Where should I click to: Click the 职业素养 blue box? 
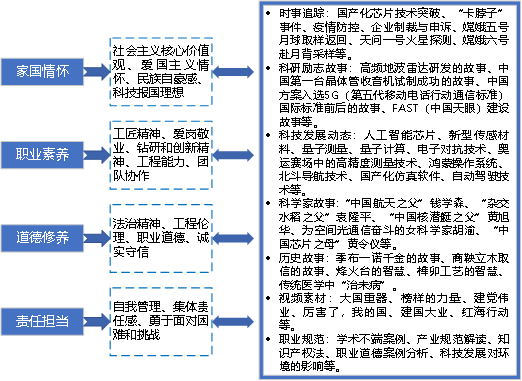click(42, 155)
